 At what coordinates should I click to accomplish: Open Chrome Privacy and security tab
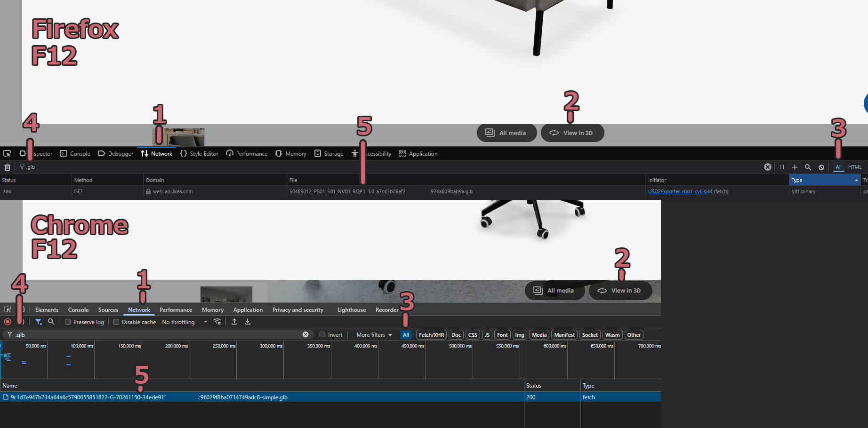pyautogui.click(x=298, y=310)
